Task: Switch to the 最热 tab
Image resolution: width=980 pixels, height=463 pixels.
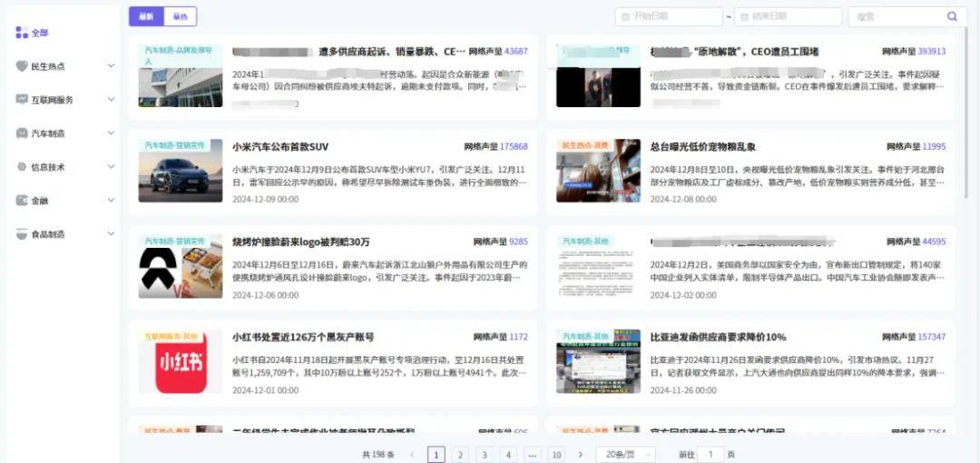Action: [180, 17]
